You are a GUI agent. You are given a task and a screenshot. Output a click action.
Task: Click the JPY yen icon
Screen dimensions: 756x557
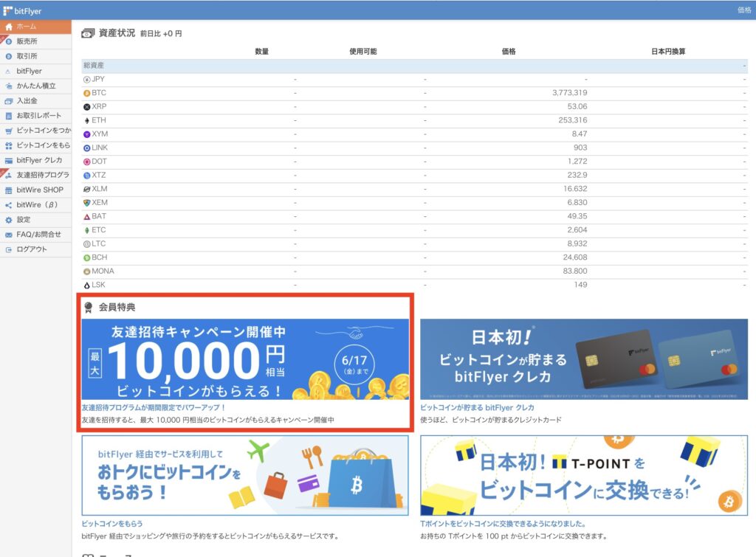(x=87, y=80)
